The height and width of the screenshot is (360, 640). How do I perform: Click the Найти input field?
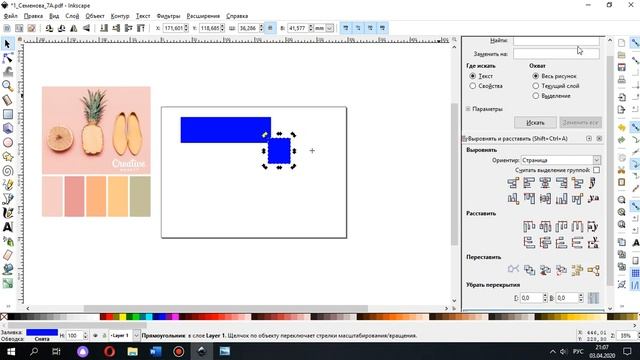(556, 41)
